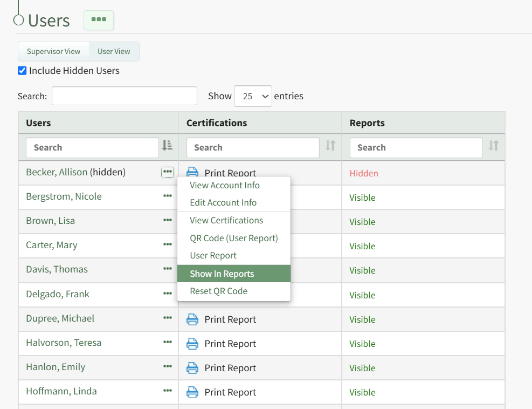Screen dimensions: 532x409
Task: Open the Show entries count dropdown
Action: click(253, 96)
